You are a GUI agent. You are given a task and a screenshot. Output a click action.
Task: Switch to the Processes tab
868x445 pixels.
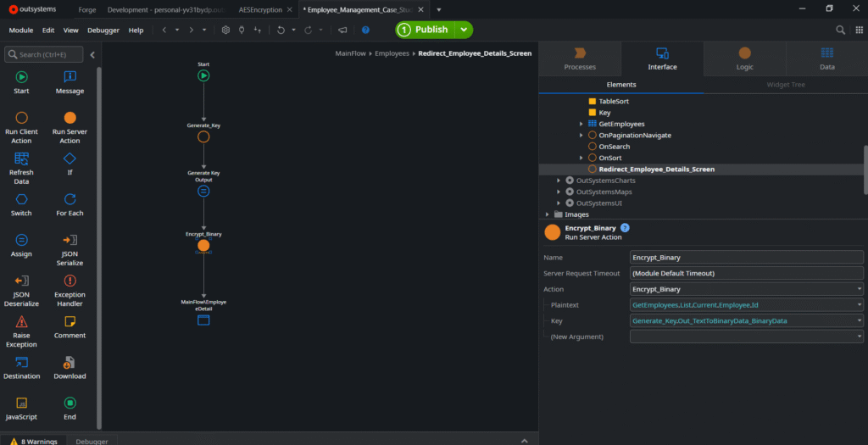click(x=580, y=59)
